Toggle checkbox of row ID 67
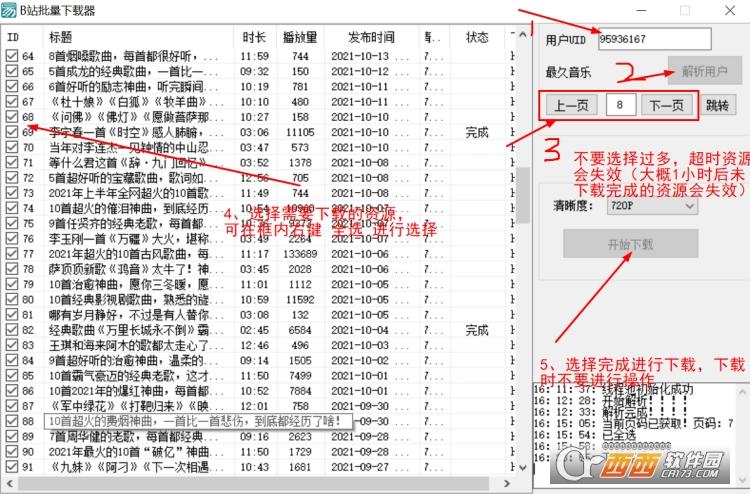Viewport: 750px width, 494px height. click(12, 101)
